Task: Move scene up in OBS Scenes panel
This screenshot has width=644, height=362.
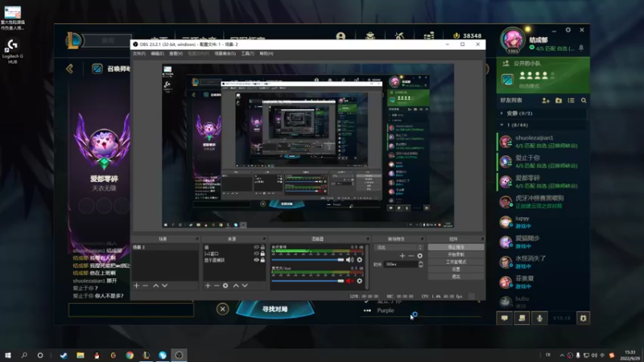Action: point(155,286)
